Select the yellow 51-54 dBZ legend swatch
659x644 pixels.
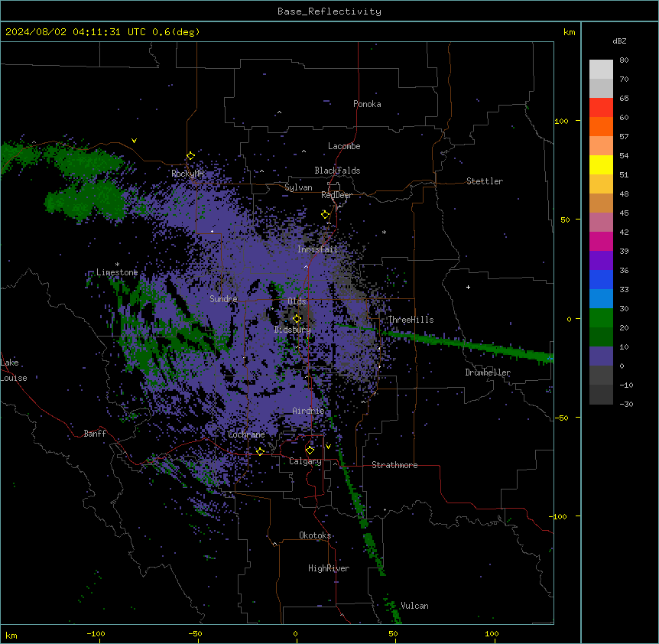pos(601,164)
